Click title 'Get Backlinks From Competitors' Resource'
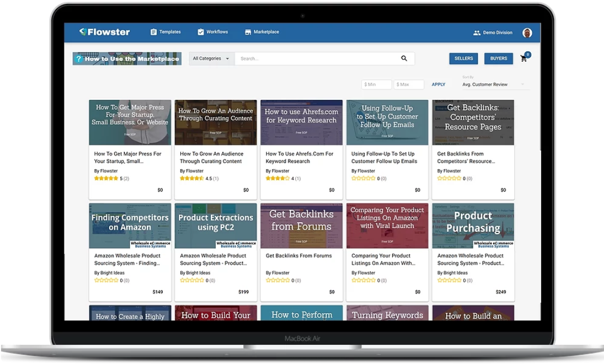This screenshot has height=364, width=604. pyautogui.click(x=466, y=157)
